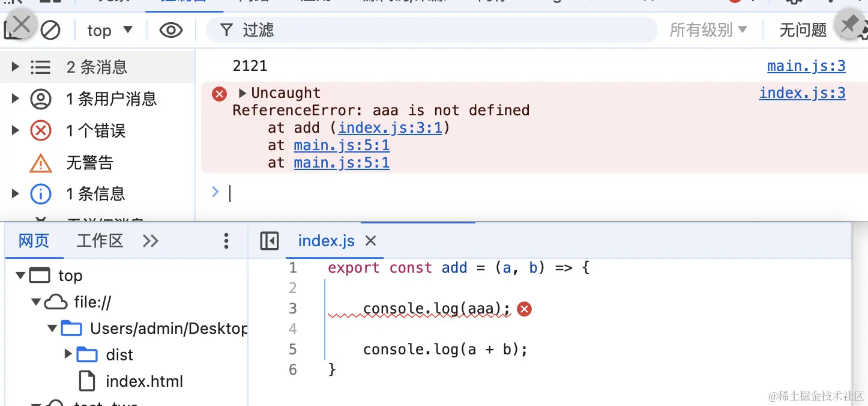Collapse the Users/admin/Desktop folder
868x406 pixels.
point(53,329)
